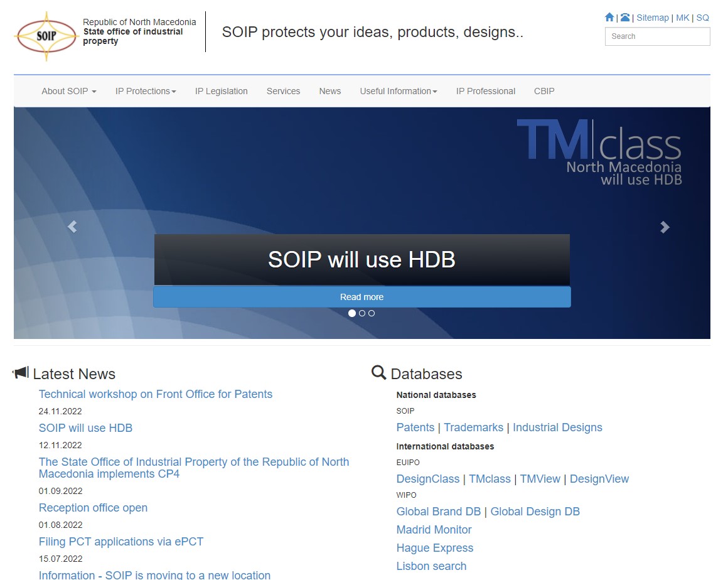Open the Global Brand DB link

click(439, 512)
